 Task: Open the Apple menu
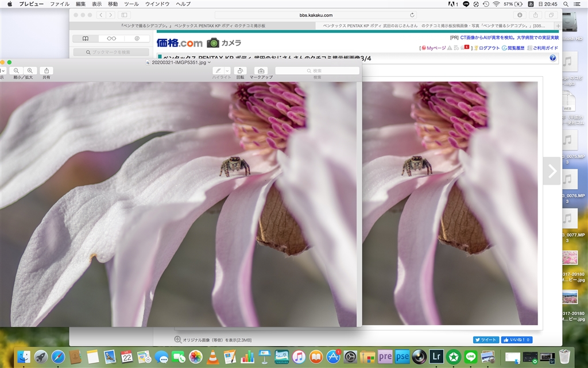tap(10, 4)
